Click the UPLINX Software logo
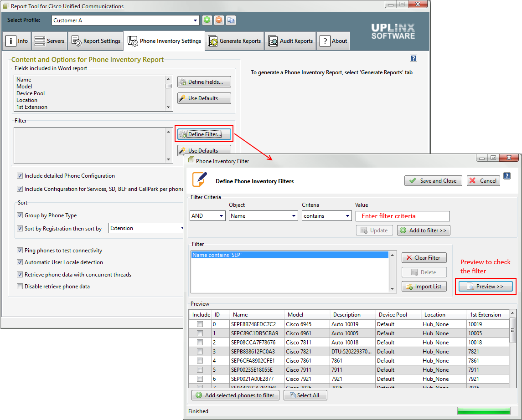The height and width of the screenshot is (420, 522). tap(393, 31)
